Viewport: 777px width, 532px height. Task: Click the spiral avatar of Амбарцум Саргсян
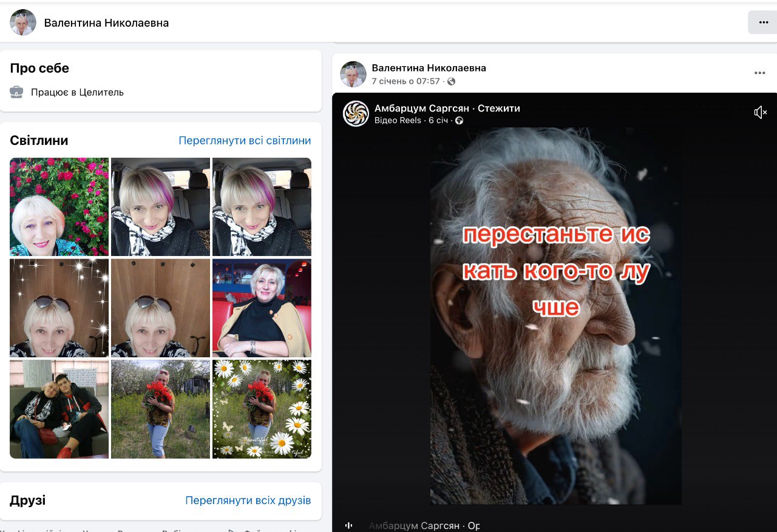(356, 113)
